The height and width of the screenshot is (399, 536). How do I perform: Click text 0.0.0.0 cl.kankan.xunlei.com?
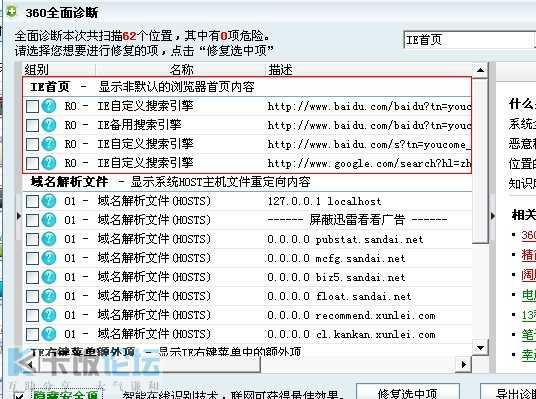[x=352, y=334]
